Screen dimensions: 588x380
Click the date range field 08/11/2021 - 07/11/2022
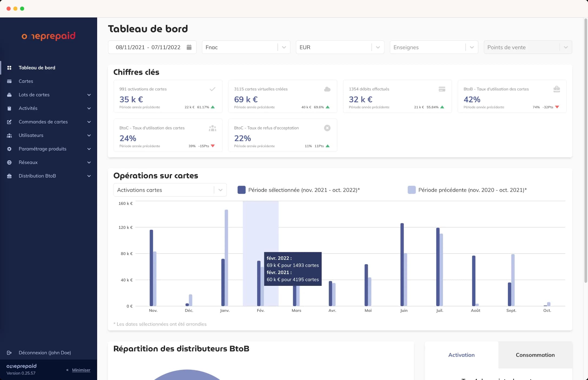(x=152, y=47)
